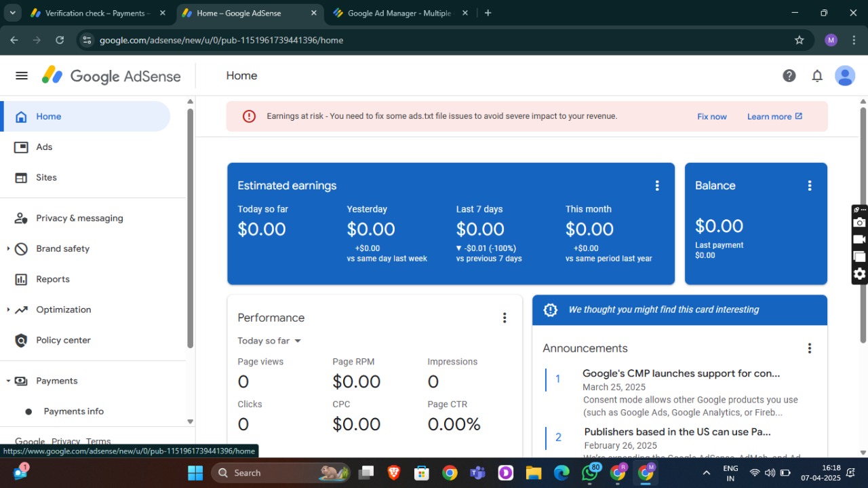Click the Privacy link in the sidebar footer

pyautogui.click(x=66, y=441)
